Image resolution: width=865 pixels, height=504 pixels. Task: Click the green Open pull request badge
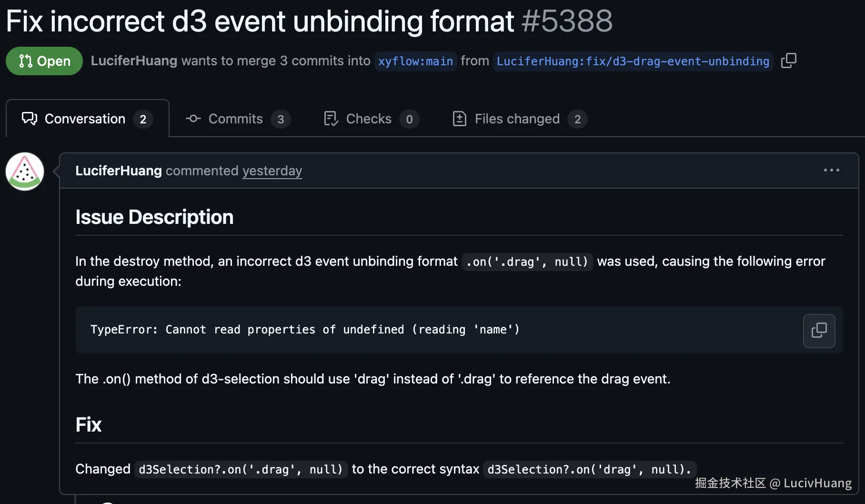(44, 61)
